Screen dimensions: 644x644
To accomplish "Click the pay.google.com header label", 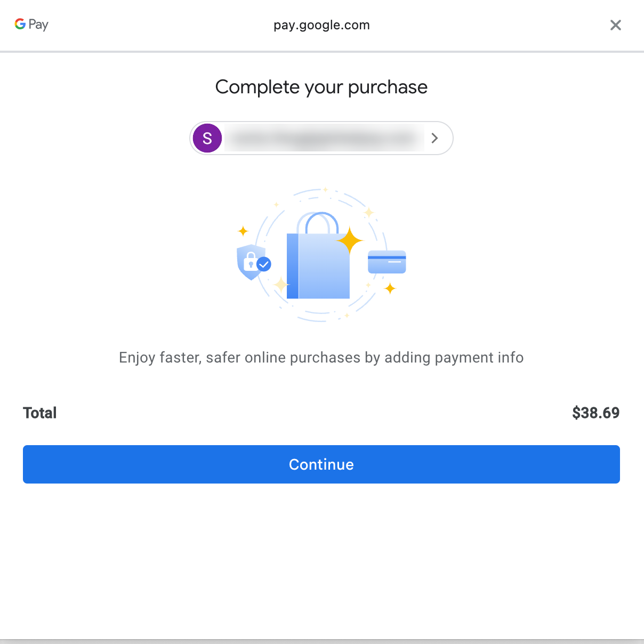I will click(x=321, y=25).
